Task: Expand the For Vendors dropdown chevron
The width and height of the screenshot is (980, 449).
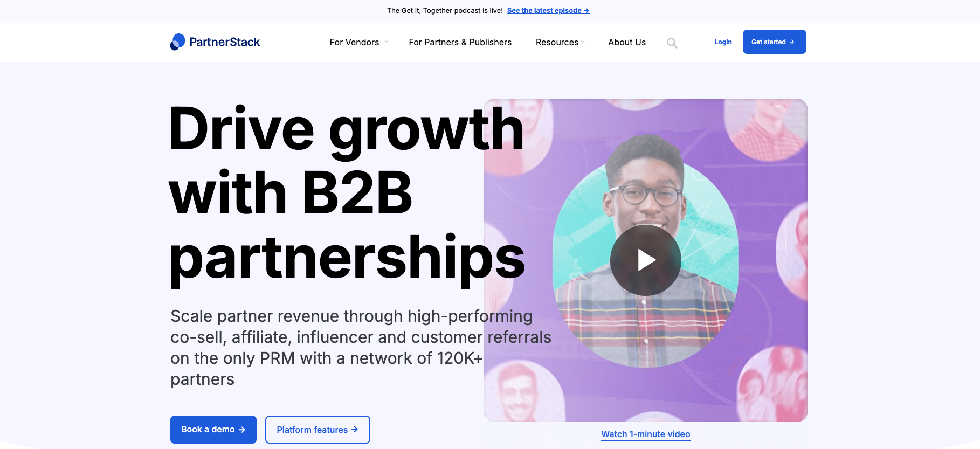Action: (387, 42)
